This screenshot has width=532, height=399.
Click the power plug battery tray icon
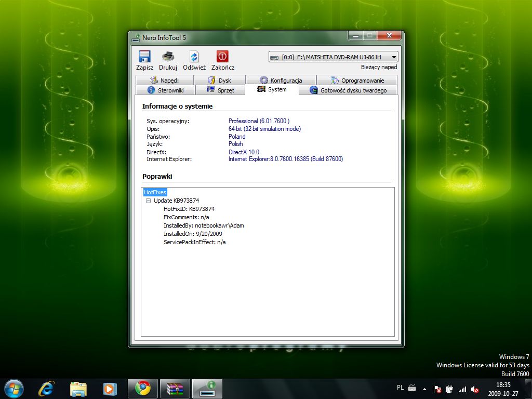pos(449,389)
